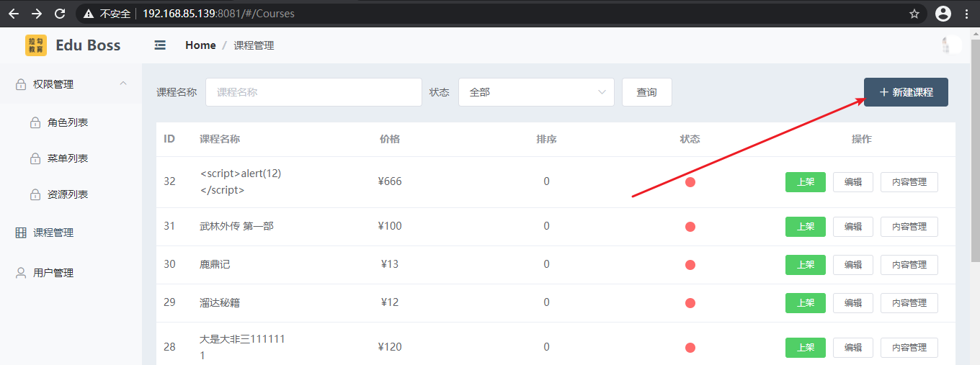980x365 pixels.
Task: Click the lock icon beside 角色列表
Action: [35, 123]
